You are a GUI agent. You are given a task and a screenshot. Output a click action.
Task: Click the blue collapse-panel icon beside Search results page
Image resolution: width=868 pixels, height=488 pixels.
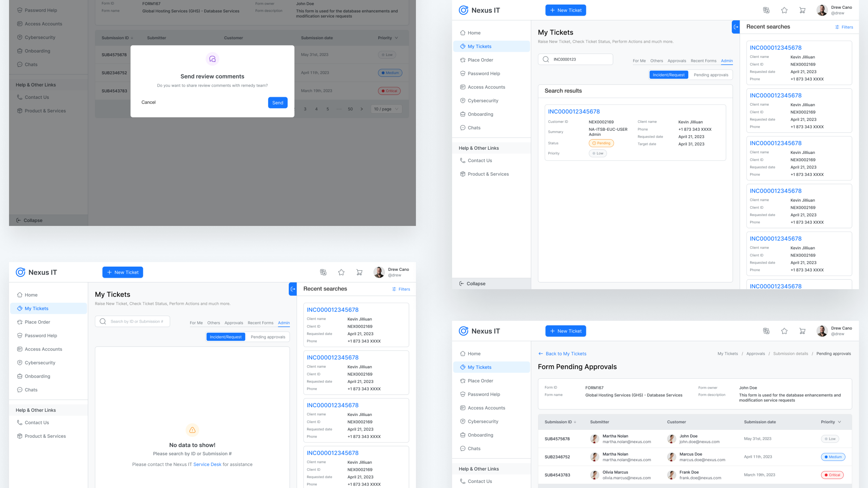[x=736, y=27]
